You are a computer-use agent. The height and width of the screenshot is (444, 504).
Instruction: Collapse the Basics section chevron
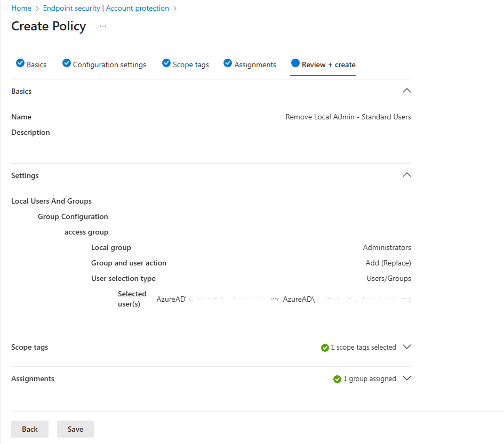pos(406,91)
